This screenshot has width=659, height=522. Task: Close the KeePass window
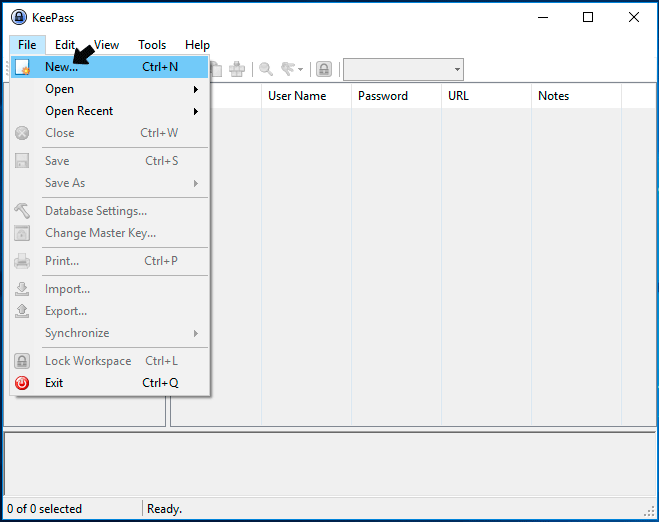[x=634, y=17]
